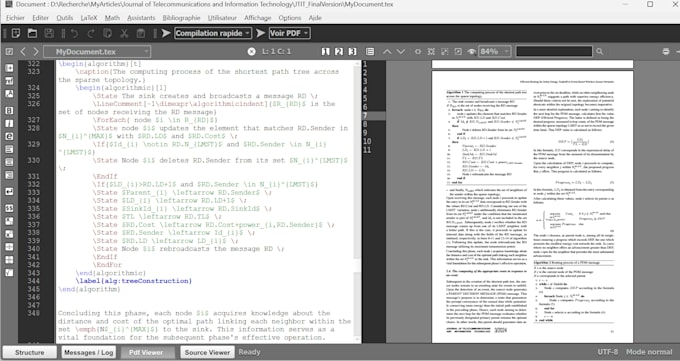680x361 pixels.
Task: Select page 10 in PDF page list
Action: point(374,141)
